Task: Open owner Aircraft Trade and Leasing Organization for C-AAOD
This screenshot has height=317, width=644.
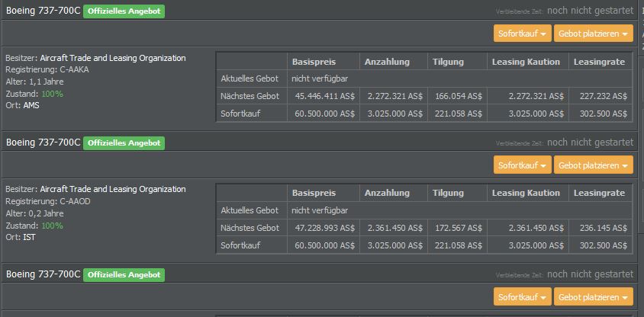Action: point(112,189)
